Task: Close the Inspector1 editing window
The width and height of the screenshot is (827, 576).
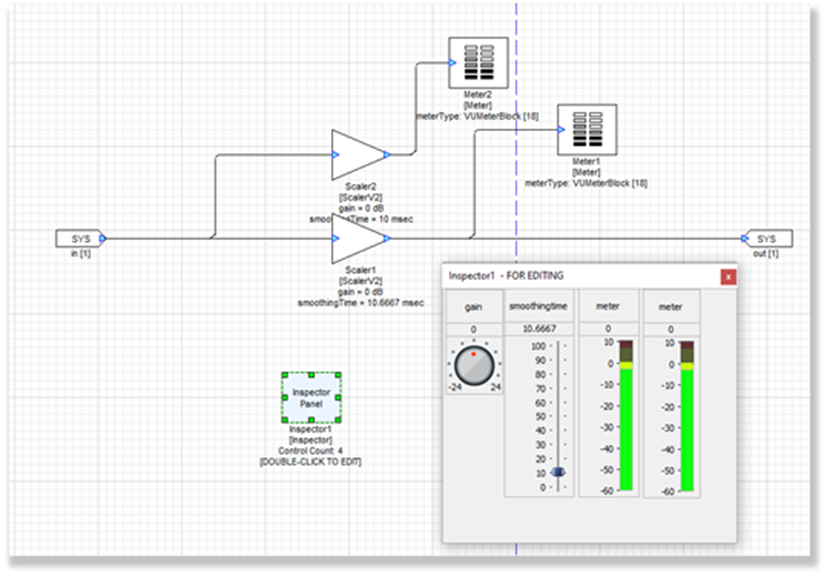Action: (x=728, y=276)
